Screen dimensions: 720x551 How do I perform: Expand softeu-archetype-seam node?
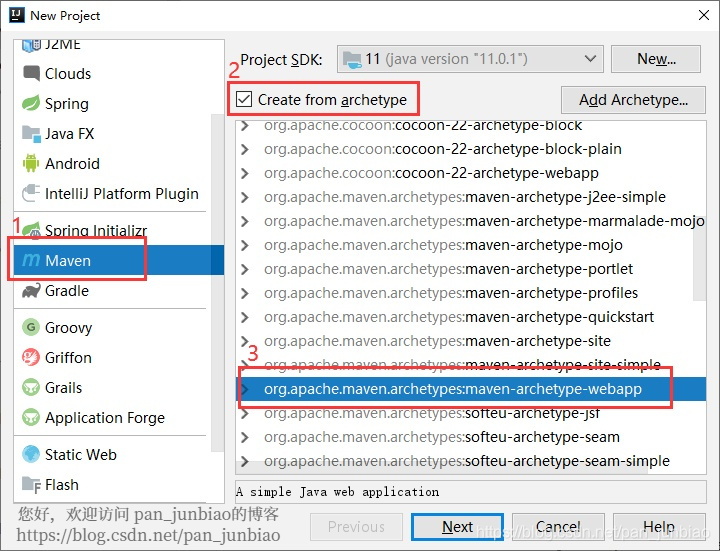245,437
